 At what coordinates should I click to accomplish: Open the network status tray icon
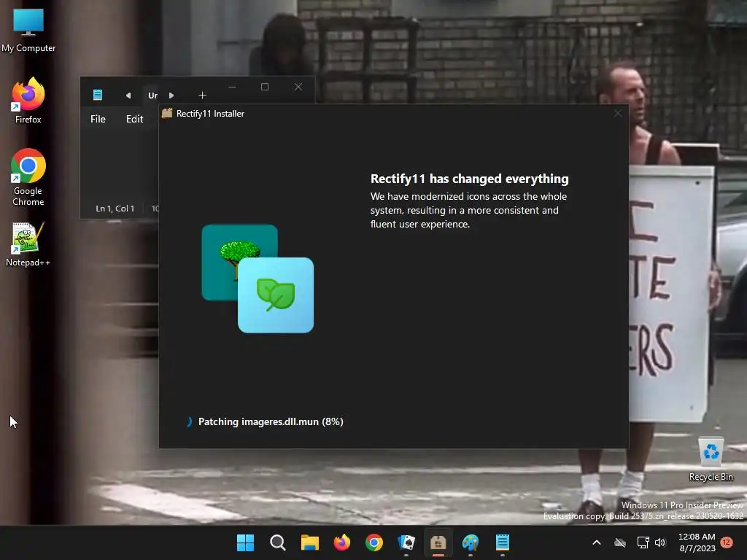tap(643, 542)
